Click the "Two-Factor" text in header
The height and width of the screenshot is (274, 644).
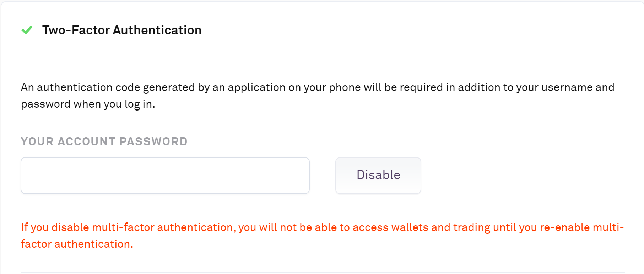[x=76, y=30]
